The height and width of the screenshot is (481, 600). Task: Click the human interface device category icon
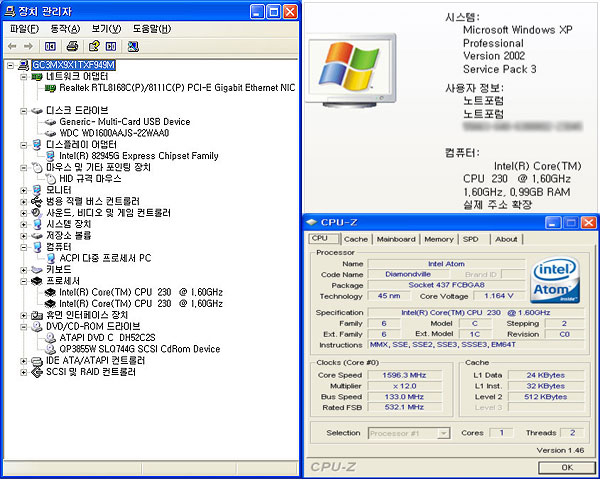(x=37, y=315)
